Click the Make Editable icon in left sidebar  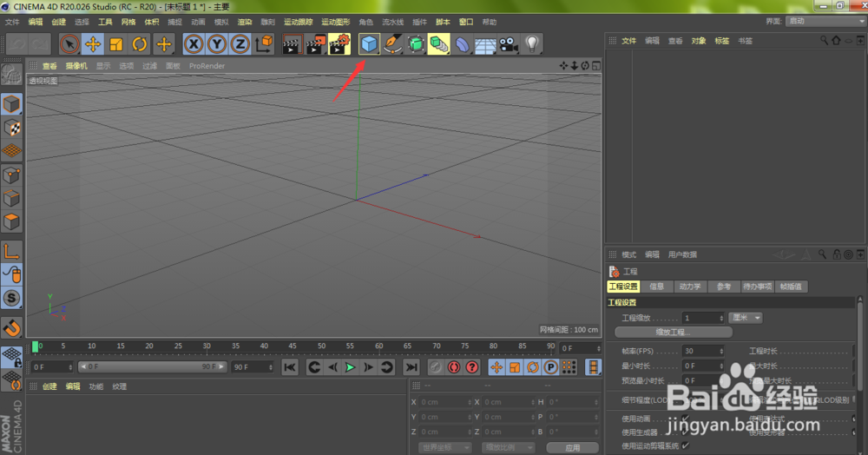[x=11, y=74]
